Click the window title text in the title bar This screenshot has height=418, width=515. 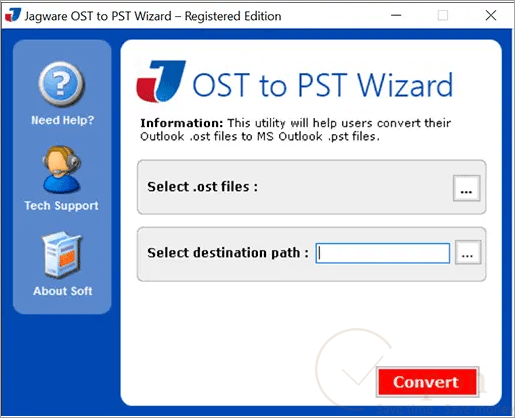(153, 16)
